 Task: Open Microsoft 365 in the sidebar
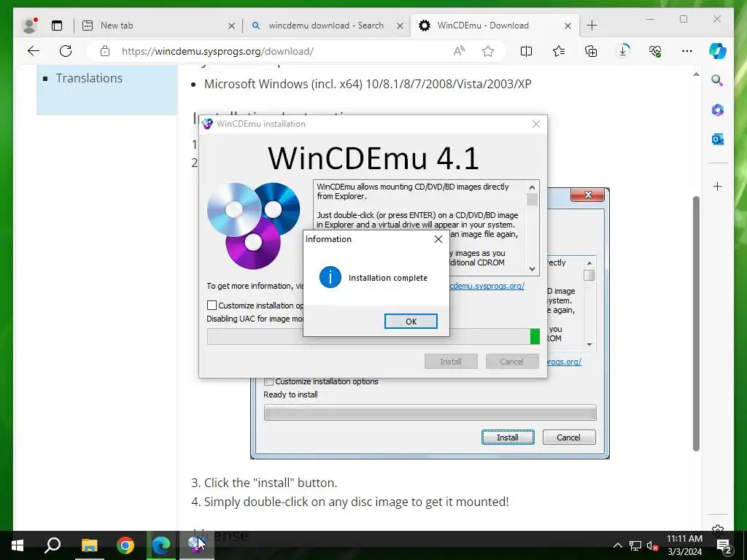tap(718, 110)
